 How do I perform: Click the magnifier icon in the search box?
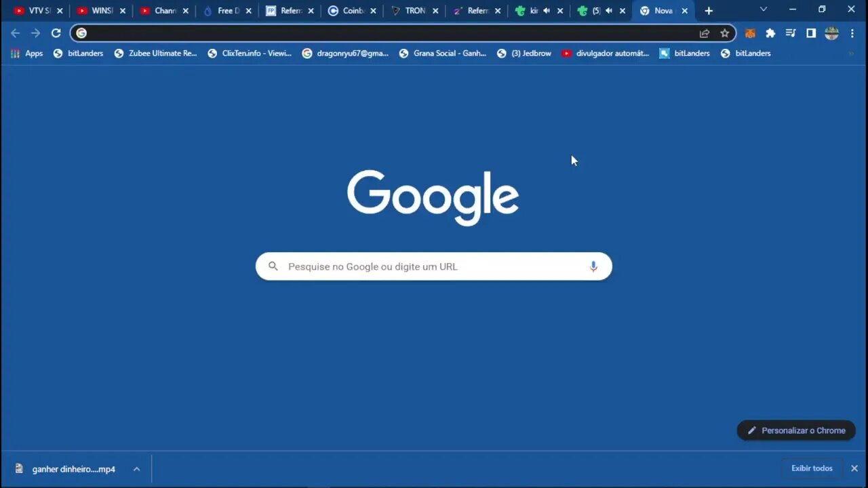[273, 266]
